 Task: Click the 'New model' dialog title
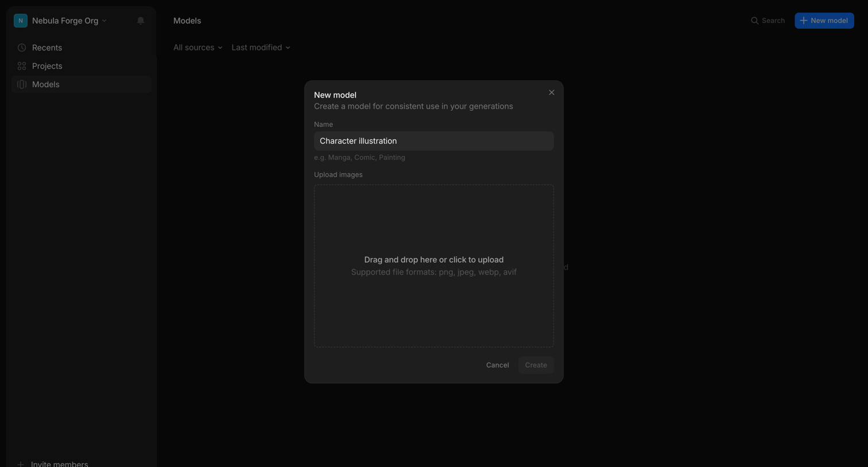335,95
